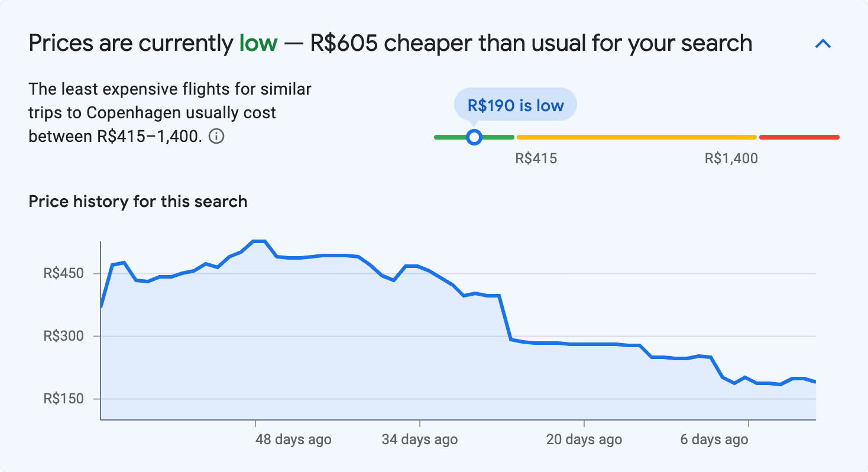Click the 'R$190 is low' tooltip bubble
Screen dimensions: 868x472
514,104
